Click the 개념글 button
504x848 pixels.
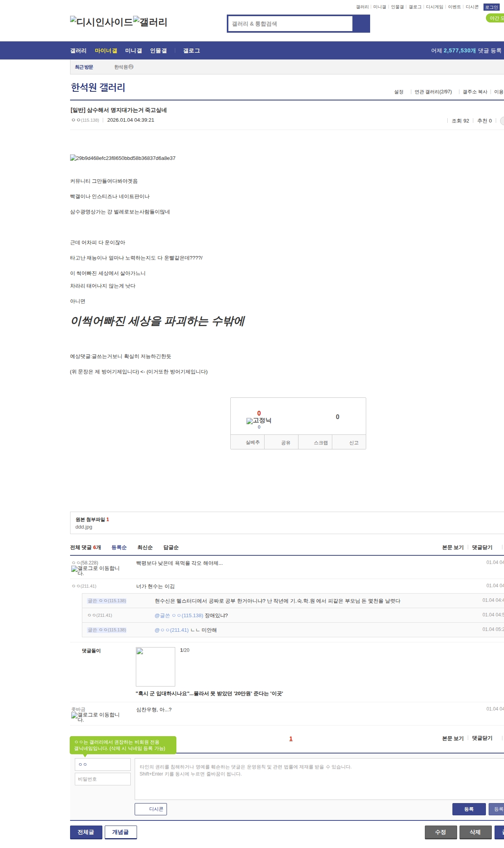point(120,832)
